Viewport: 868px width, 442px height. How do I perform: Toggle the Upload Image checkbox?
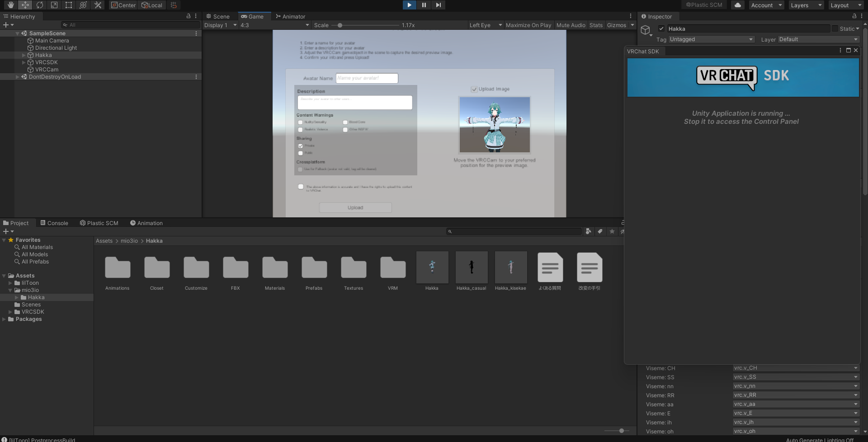coord(474,89)
